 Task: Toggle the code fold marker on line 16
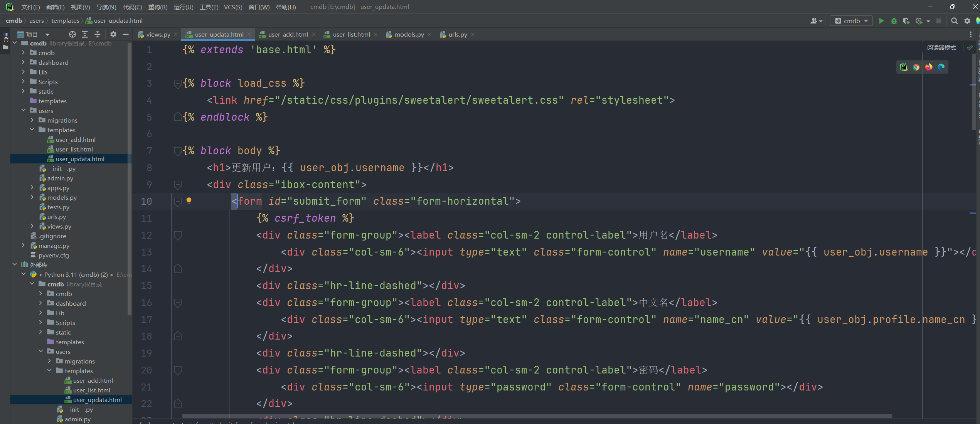click(x=178, y=303)
